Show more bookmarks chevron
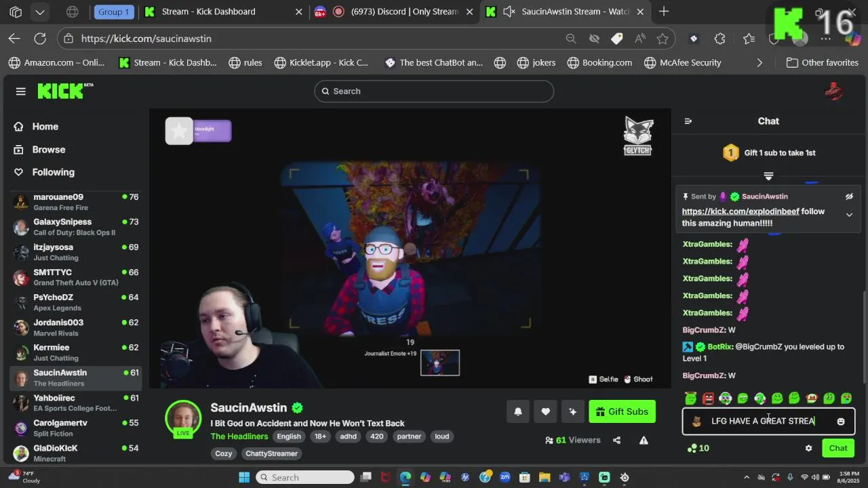 point(759,62)
